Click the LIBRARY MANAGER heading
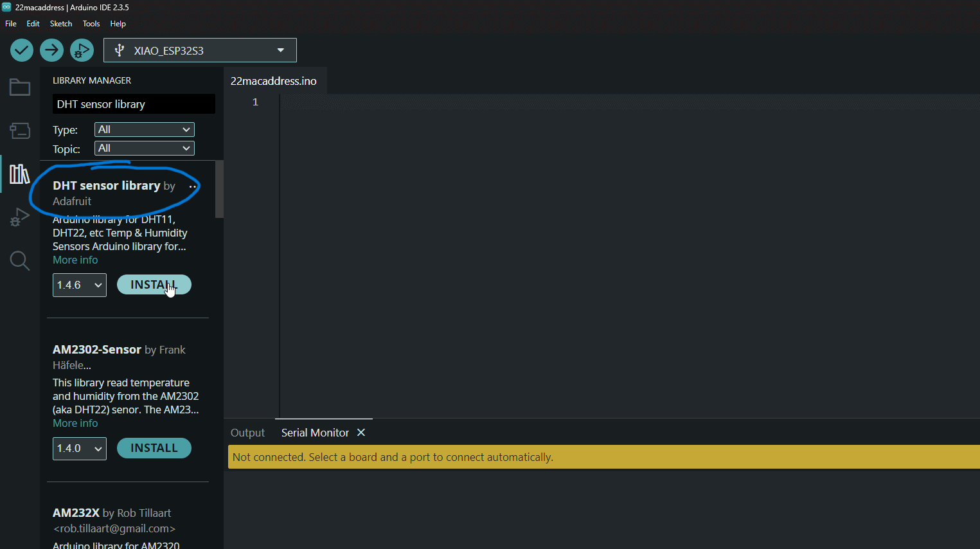This screenshot has width=980, height=549. click(92, 80)
